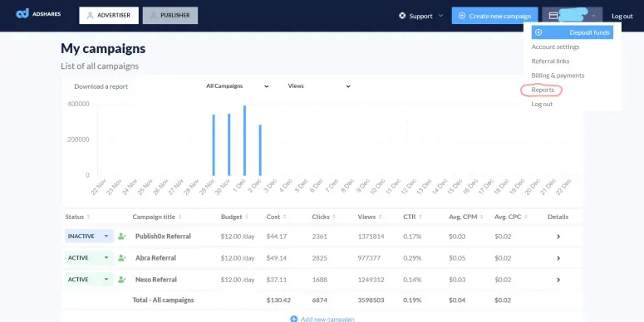Screen dimensions: 644x322
Task: Click the total cost $130.42
Action: click(278, 300)
